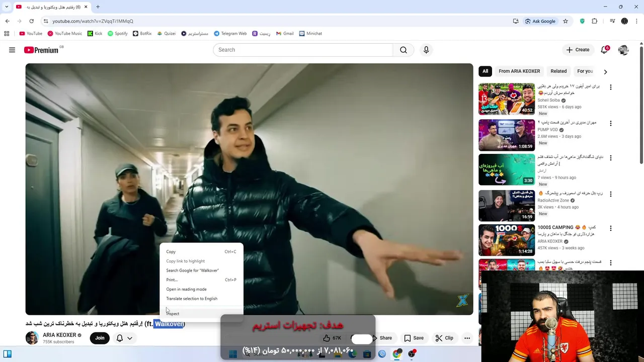This screenshot has height=362, width=644.
Task: Open the Gmail bookmark
Action: [x=285, y=34]
